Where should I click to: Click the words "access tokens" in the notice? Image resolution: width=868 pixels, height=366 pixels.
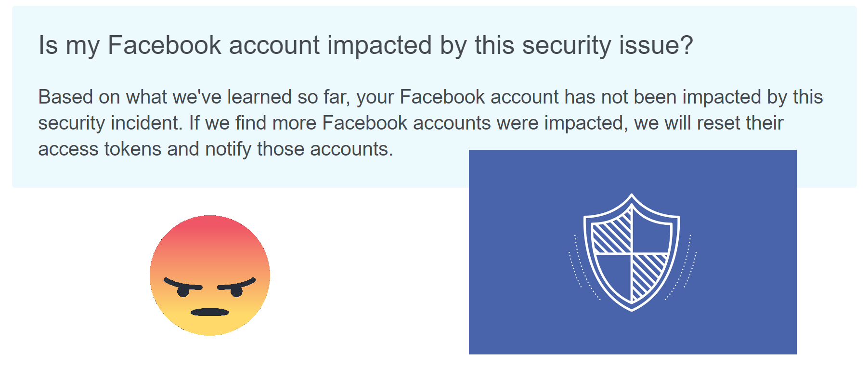99,149
